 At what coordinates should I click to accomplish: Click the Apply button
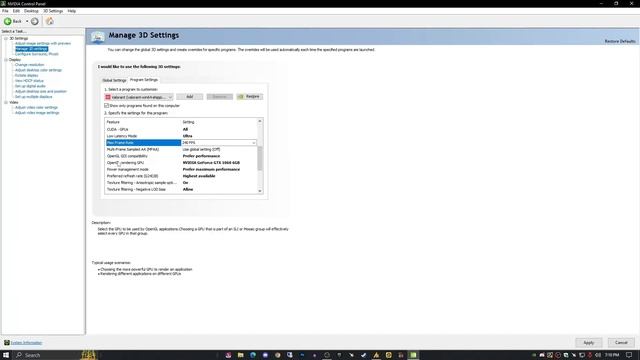(x=589, y=343)
